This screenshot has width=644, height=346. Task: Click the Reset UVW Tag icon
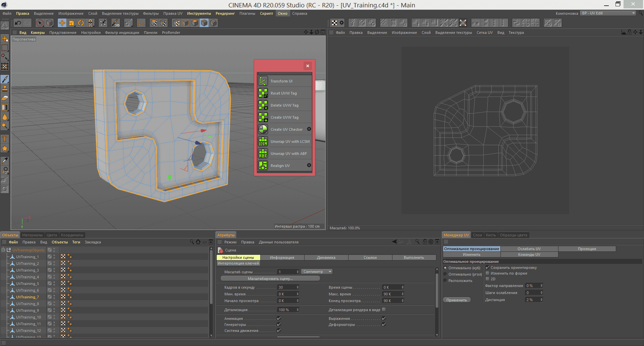coord(263,93)
